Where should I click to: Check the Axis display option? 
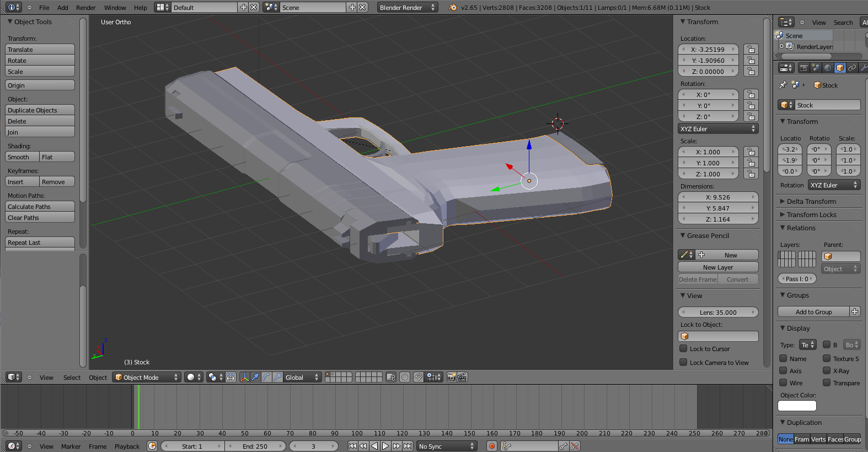(783, 370)
